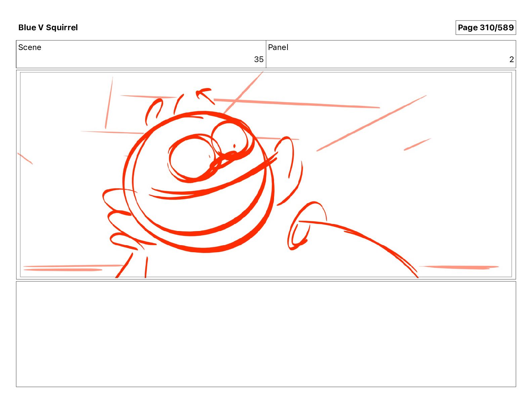This screenshot has width=532, height=411.
Task: Click the panel number '2'
Action: pos(512,59)
